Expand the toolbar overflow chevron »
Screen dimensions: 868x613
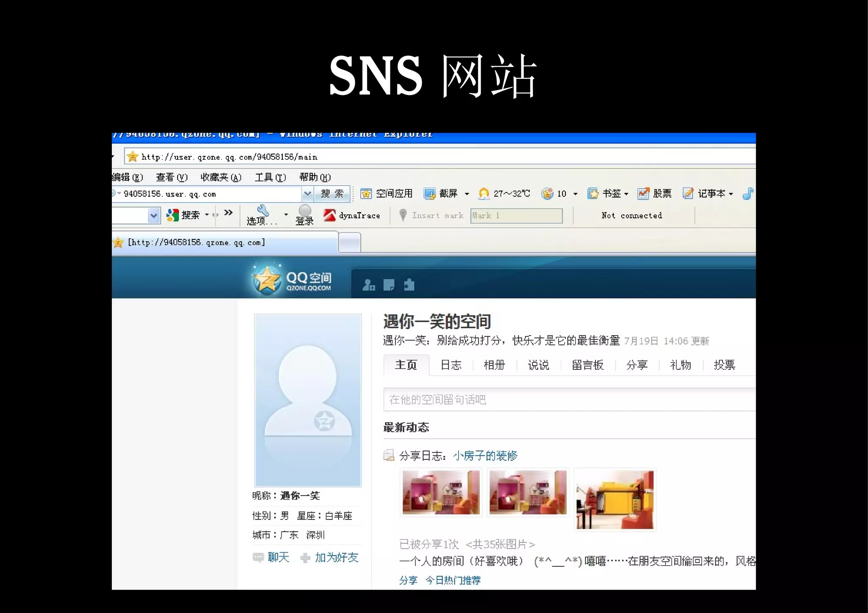(x=228, y=213)
